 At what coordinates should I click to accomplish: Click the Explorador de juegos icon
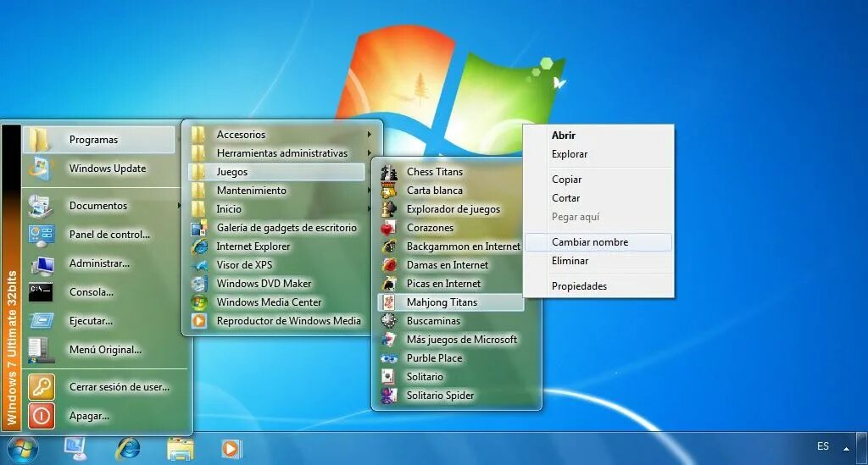pos(389,209)
